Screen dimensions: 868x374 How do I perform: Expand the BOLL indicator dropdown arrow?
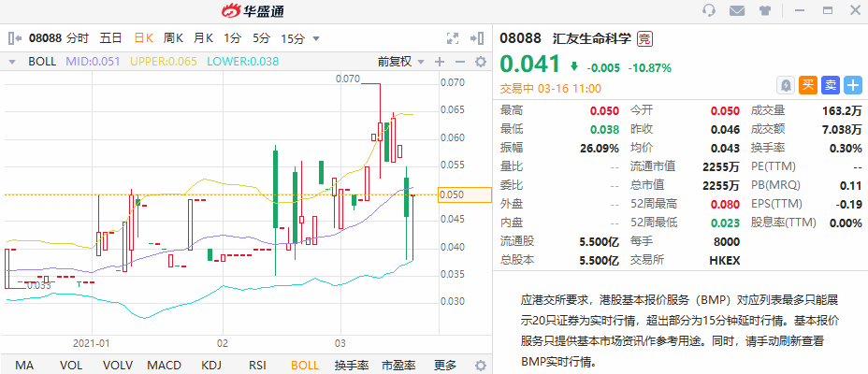click(x=12, y=62)
